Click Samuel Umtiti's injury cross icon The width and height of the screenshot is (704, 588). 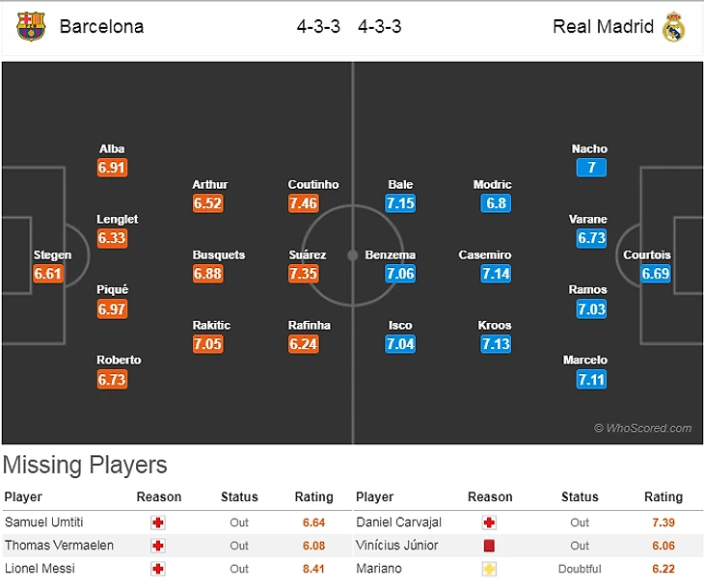click(159, 522)
